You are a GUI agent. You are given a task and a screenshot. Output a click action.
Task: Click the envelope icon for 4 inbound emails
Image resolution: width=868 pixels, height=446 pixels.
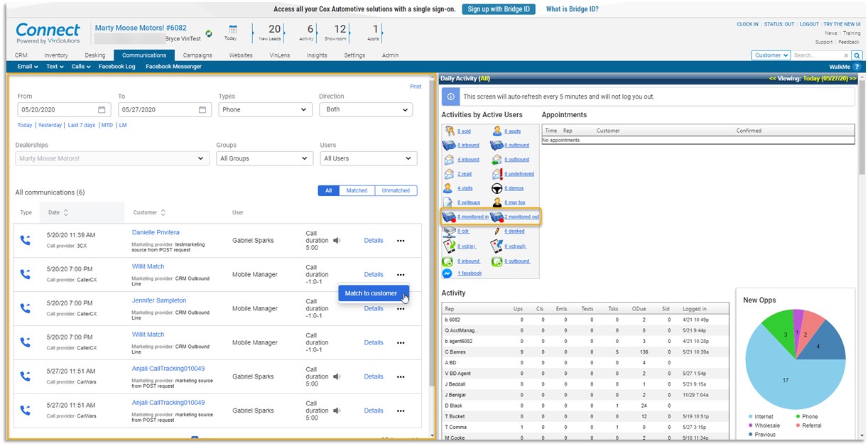click(x=449, y=160)
